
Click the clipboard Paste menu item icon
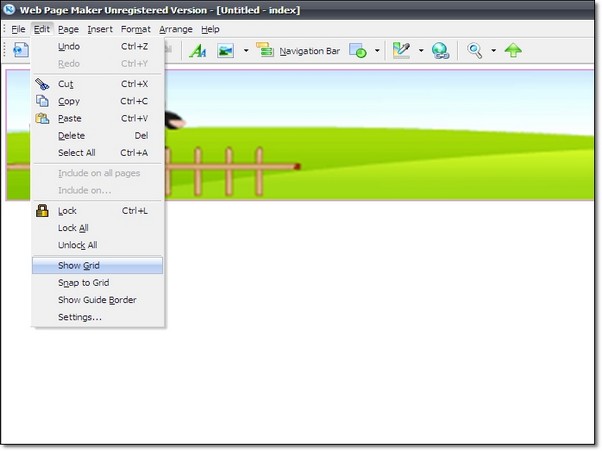(42, 118)
